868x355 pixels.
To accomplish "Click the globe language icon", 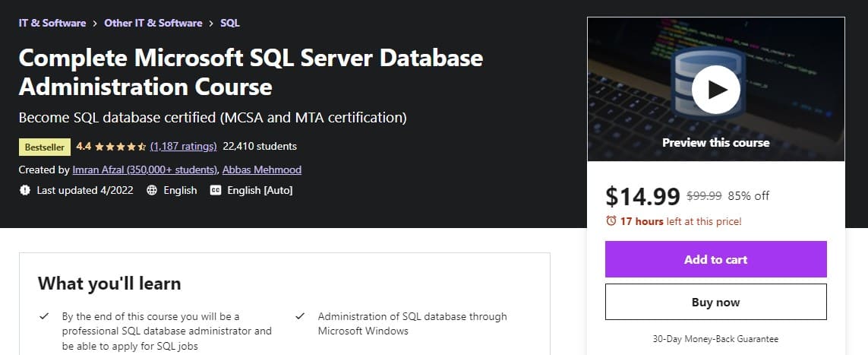I will tap(152, 190).
